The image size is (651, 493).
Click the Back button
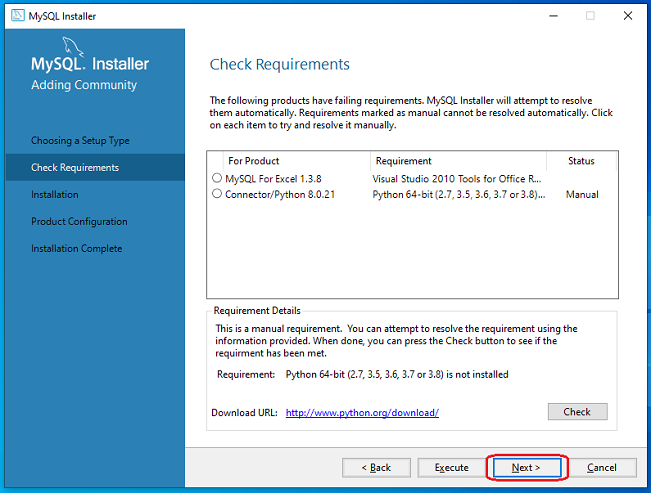point(376,468)
